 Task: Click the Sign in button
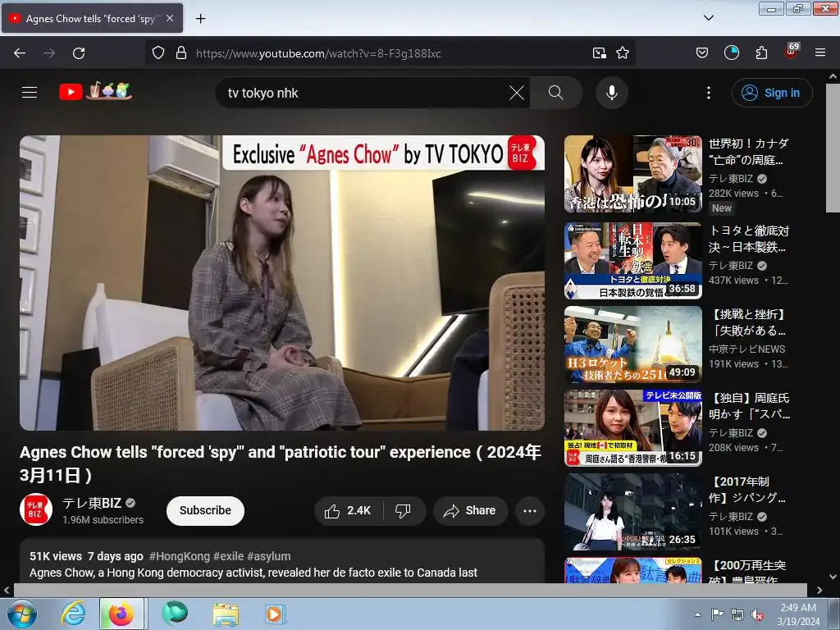pyautogui.click(x=772, y=93)
